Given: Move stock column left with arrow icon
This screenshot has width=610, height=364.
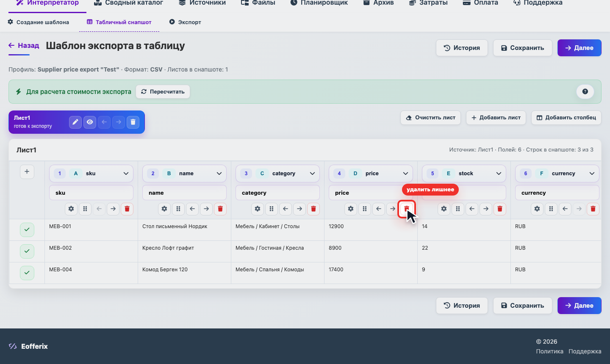Looking at the screenshot, I should click(x=472, y=209).
